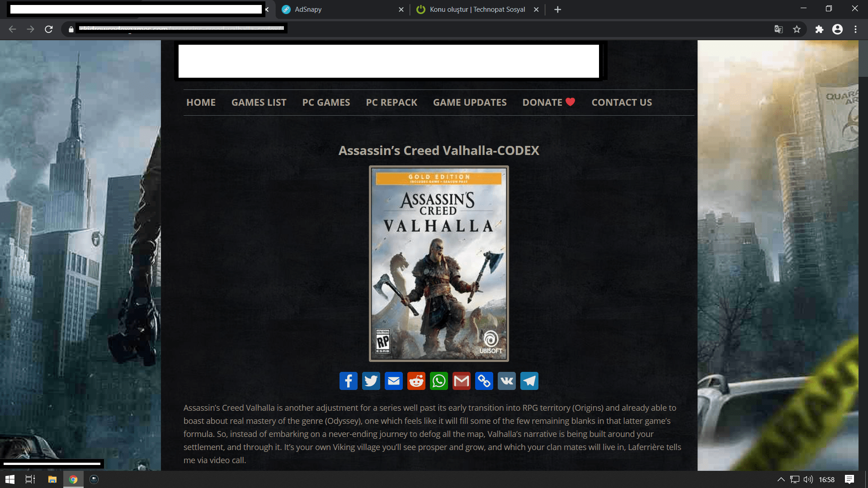Share via the blue Email icon
This screenshot has height=488, width=868.
pyautogui.click(x=393, y=381)
